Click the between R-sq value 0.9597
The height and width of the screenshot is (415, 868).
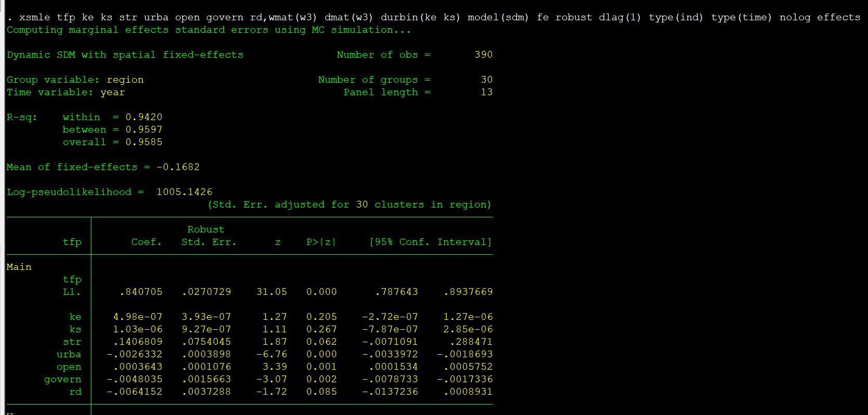(x=144, y=129)
